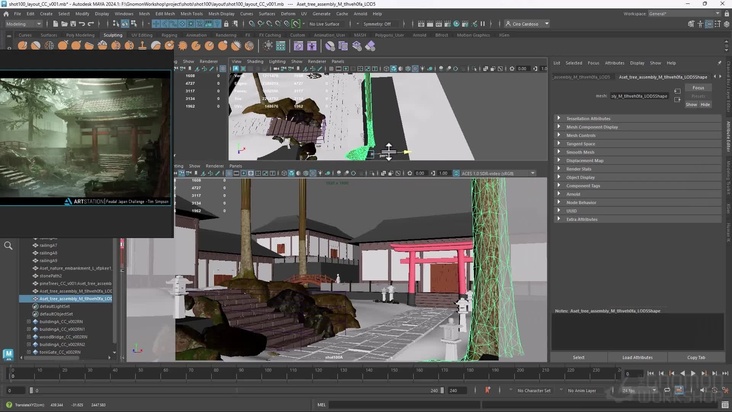Image resolution: width=732 pixels, height=412 pixels.
Task: Click the Select button in Attribute Editor
Action: pyautogui.click(x=578, y=357)
